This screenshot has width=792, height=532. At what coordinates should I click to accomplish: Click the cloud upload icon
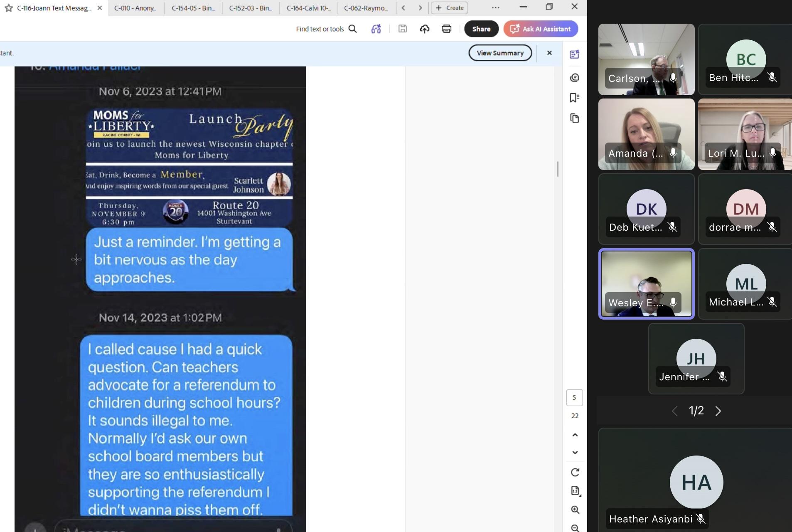(424, 29)
